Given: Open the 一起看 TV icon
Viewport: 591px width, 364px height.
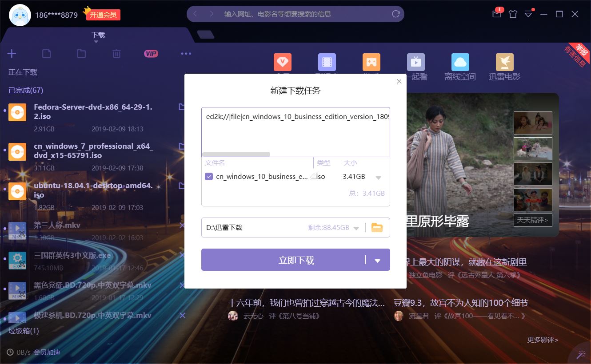Looking at the screenshot, I should [415, 62].
